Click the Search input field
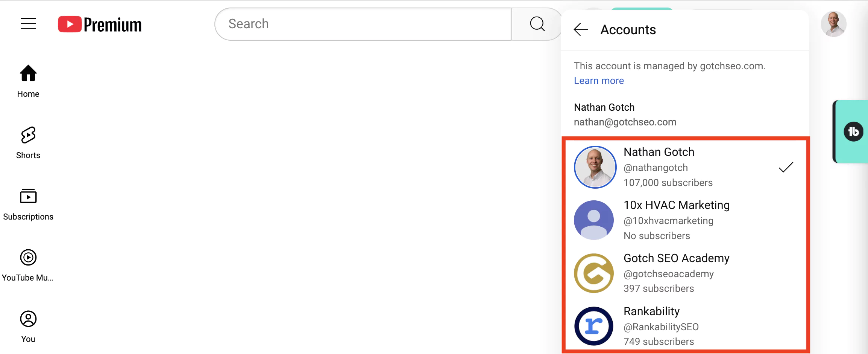 (x=363, y=24)
